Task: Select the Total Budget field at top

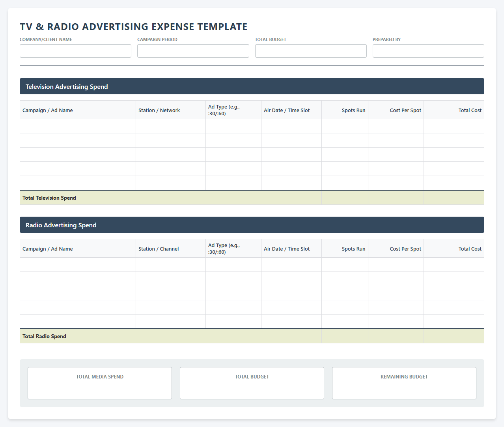Action: (311, 51)
